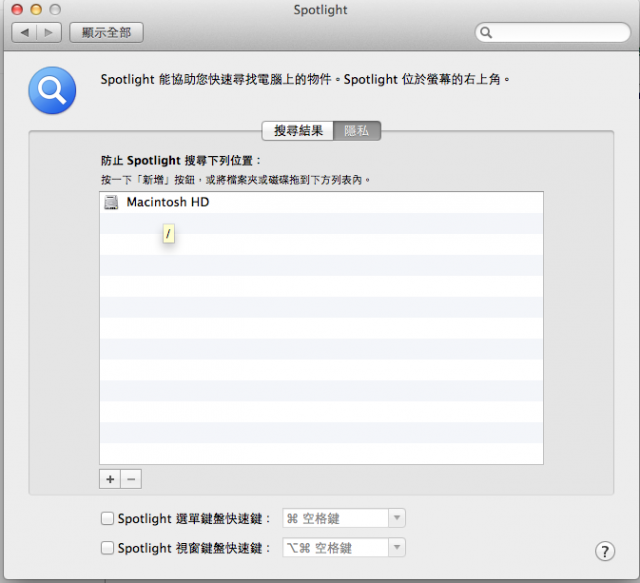Select the Macintosh HD row
Viewport: 640px width, 583px height.
[x=321, y=202]
